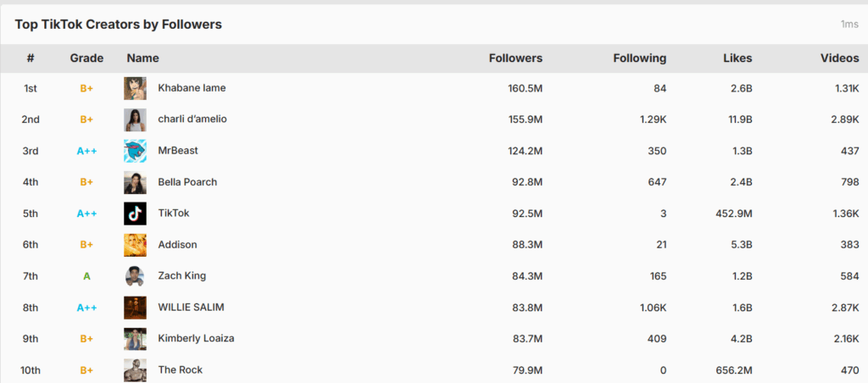868x383 pixels.
Task: Click the A++ grade for TikTok
Action: [86, 214]
